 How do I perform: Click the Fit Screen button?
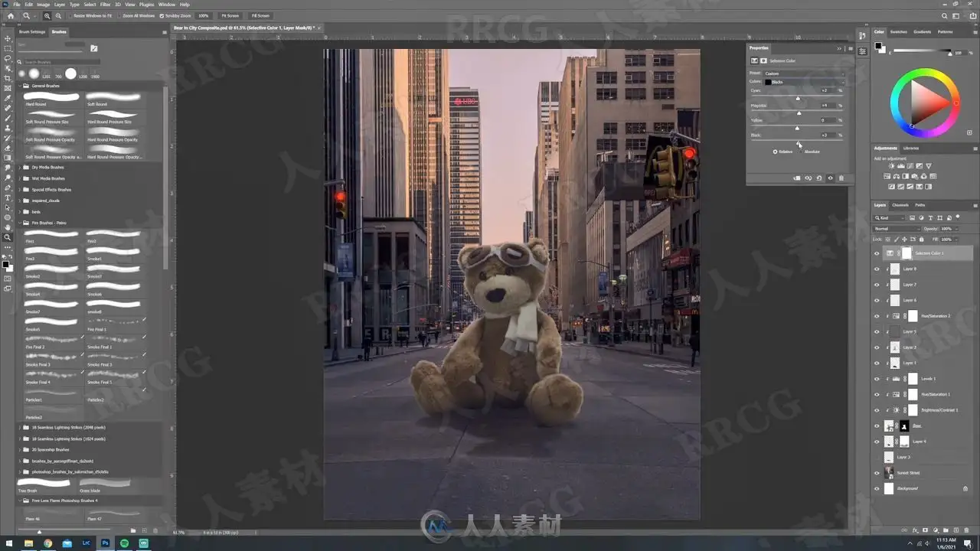230,15
